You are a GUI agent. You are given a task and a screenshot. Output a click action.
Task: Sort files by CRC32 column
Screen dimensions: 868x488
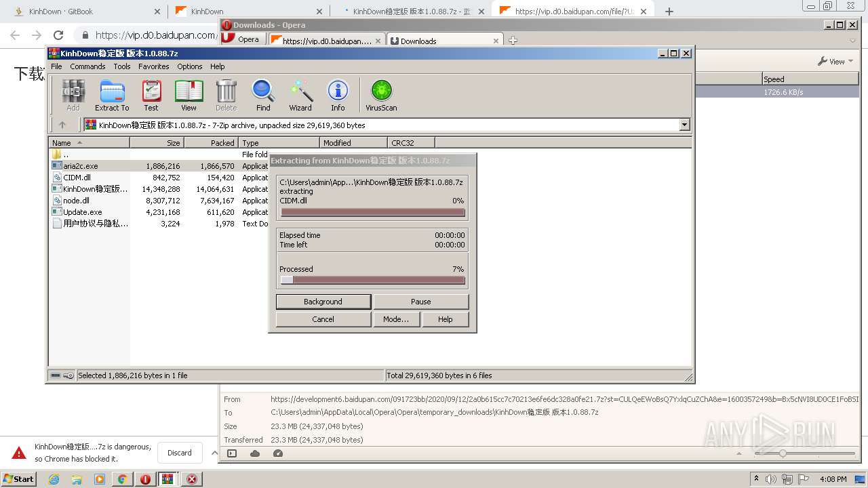(x=411, y=142)
